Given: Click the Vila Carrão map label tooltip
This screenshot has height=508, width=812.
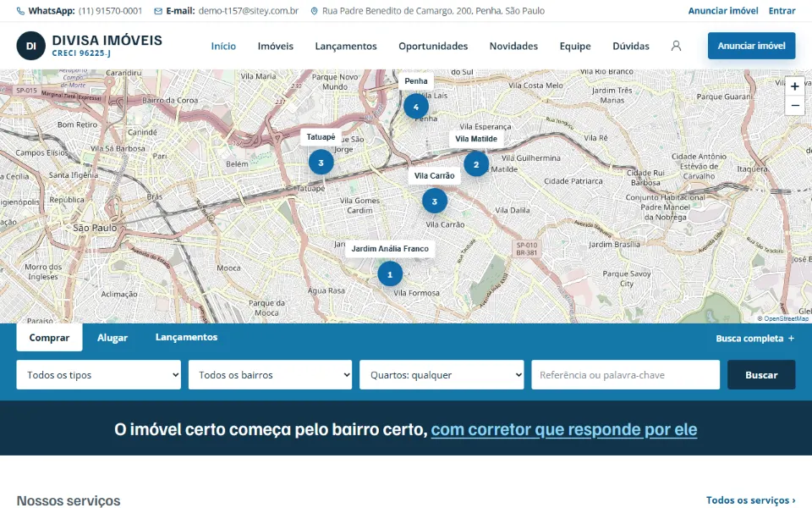Looking at the screenshot, I should click(435, 176).
